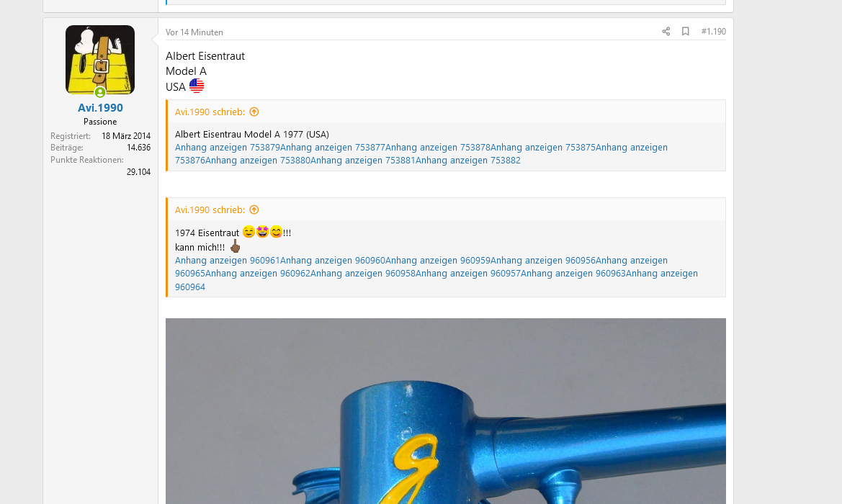The width and height of the screenshot is (842, 504).
Task: Click the 'Vor 14 Minuten' timestamp
Action: pos(194,32)
